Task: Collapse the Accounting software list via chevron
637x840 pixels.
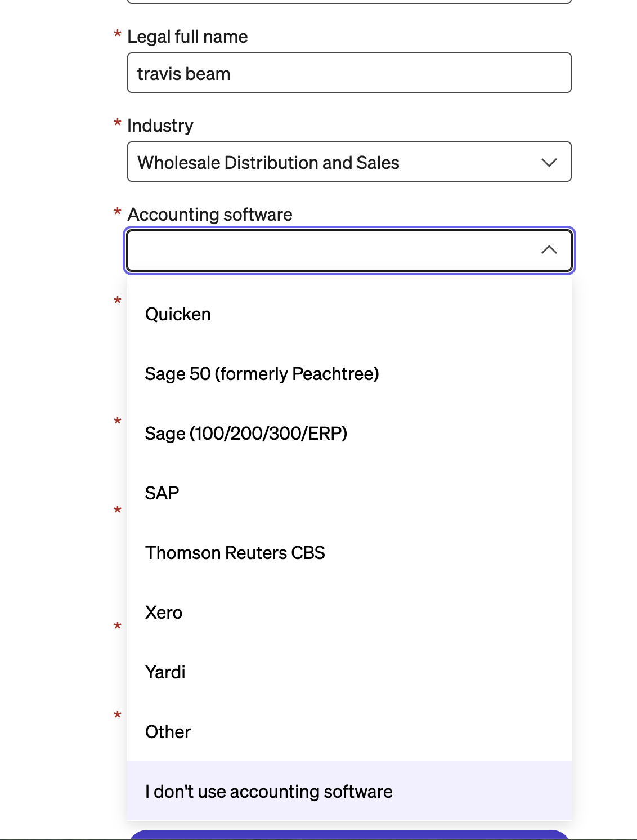Action: (x=549, y=250)
